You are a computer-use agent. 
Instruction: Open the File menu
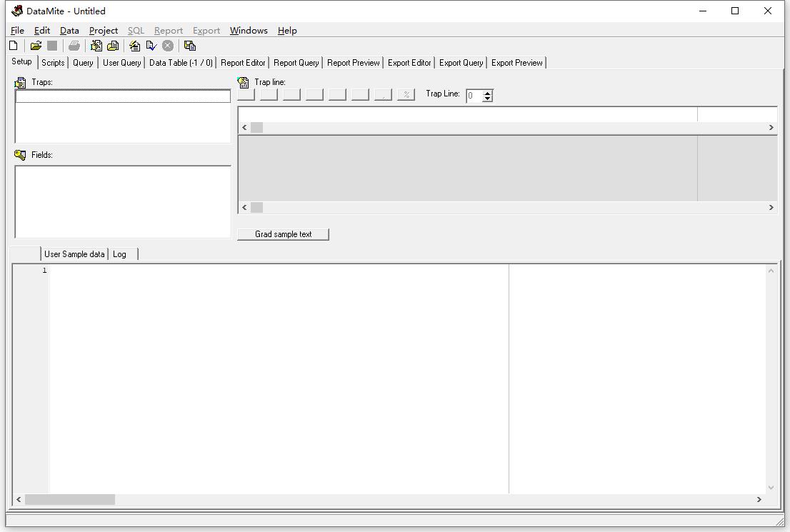click(x=16, y=31)
